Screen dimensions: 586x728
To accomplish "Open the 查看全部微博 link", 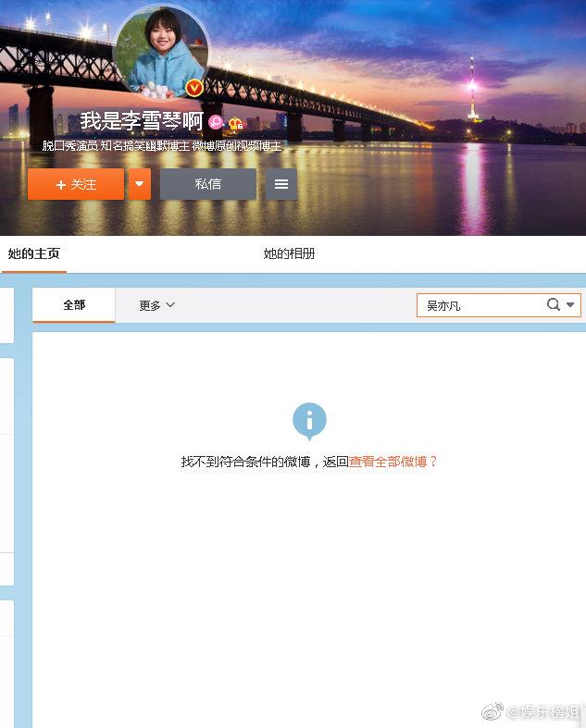I will (388, 462).
